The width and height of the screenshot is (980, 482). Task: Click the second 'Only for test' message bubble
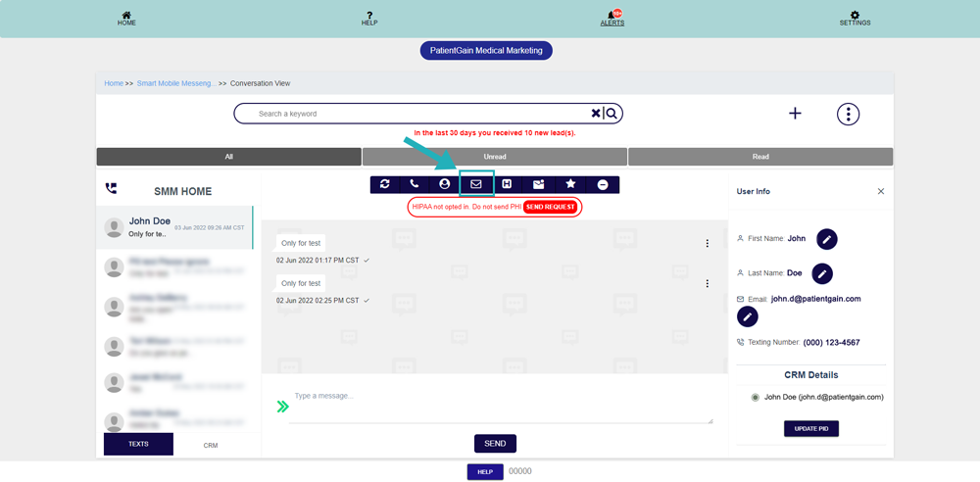301,284
